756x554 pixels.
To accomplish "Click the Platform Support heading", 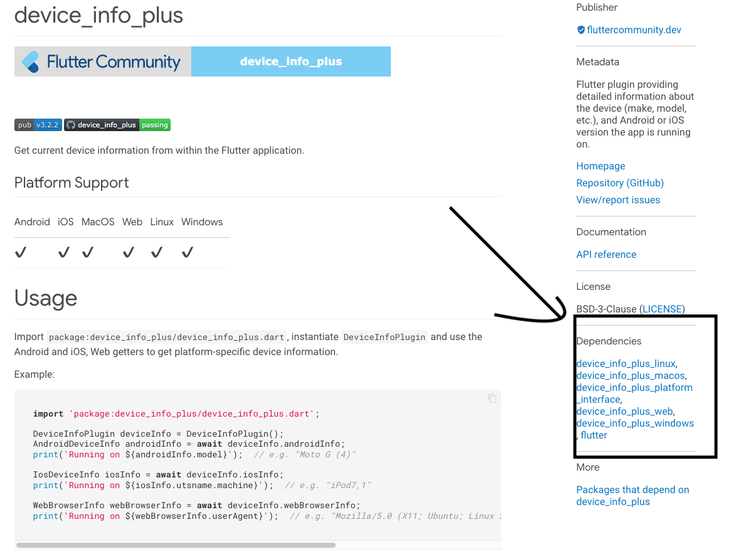I will [72, 183].
